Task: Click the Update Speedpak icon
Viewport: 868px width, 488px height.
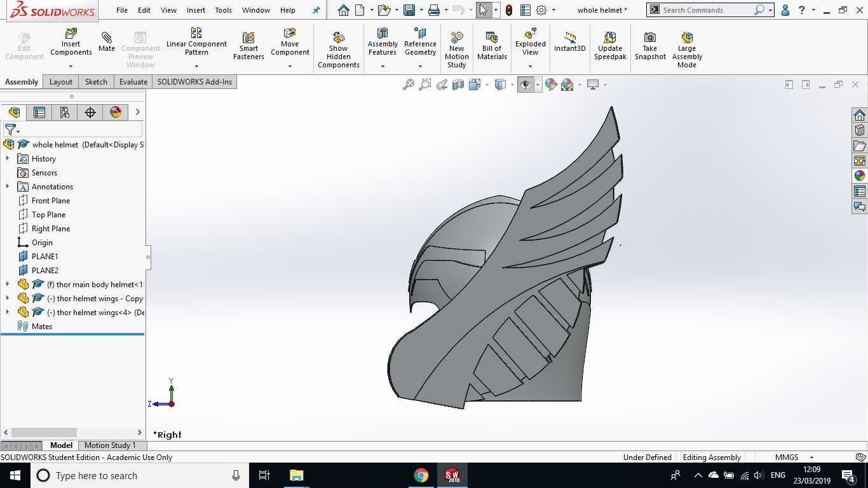Action: pos(610,37)
